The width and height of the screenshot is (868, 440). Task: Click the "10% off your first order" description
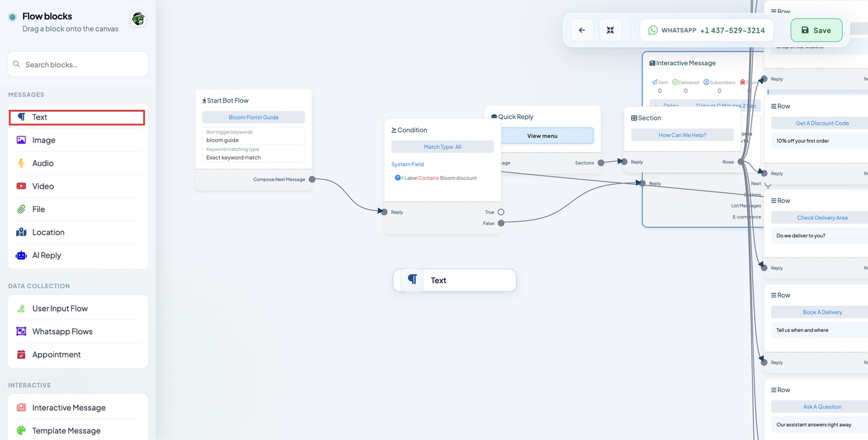(x=802, y=141)
